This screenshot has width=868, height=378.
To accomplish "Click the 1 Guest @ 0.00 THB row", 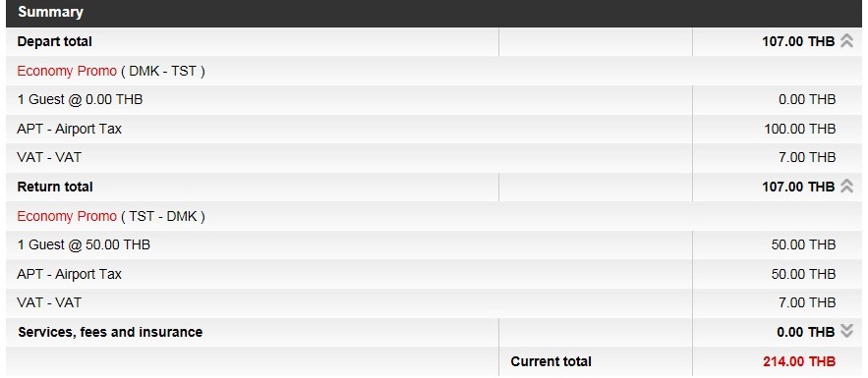I will coord(434,100).
